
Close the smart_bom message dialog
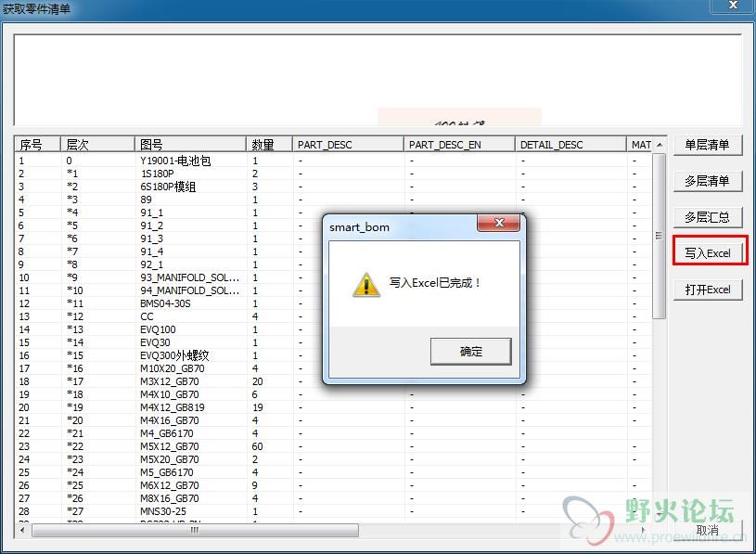pos(498,223)
